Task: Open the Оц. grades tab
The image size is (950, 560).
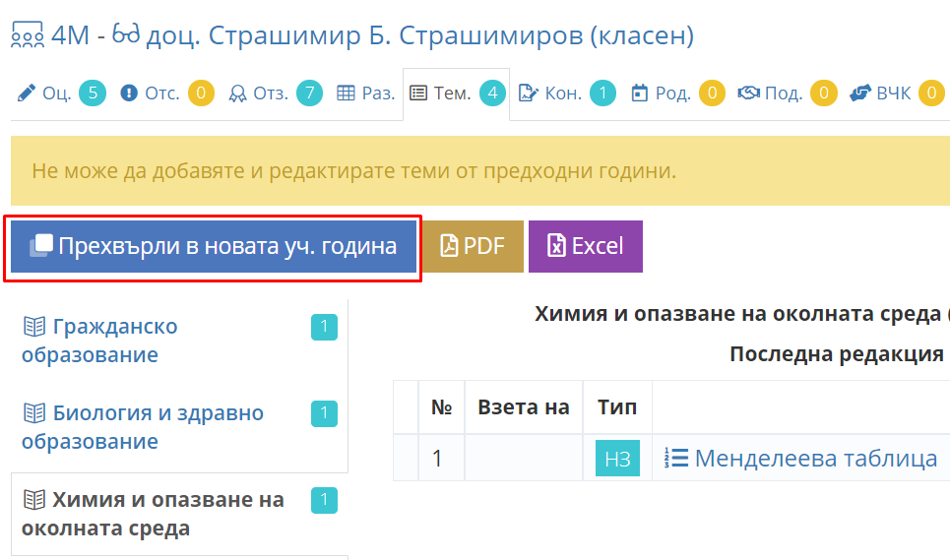Action: click(61, 93)
